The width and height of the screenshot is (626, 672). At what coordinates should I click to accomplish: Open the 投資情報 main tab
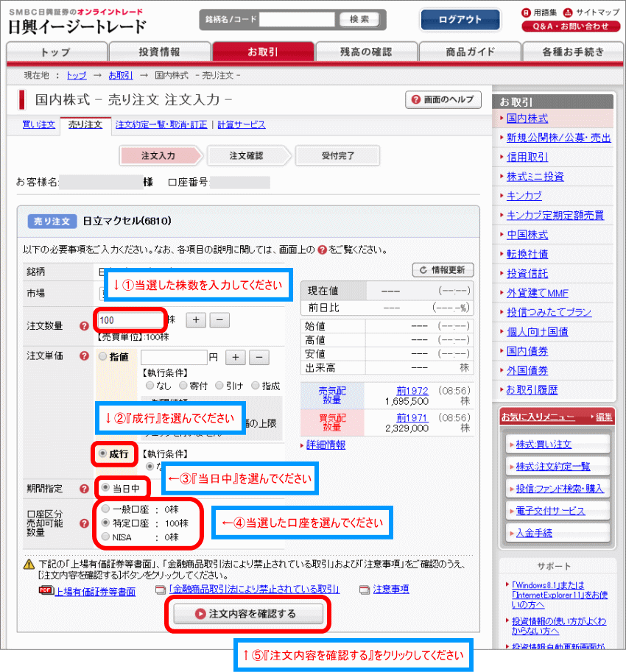(x=160, y=52)
